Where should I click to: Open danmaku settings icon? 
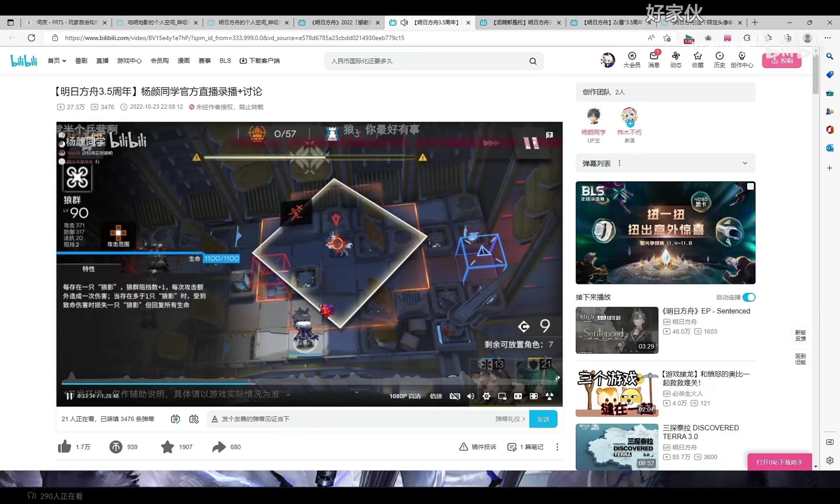tap(194, 419)
